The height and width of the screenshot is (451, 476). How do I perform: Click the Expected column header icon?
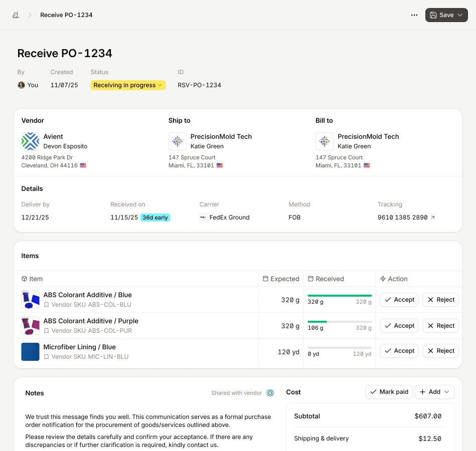pos(265,279)
